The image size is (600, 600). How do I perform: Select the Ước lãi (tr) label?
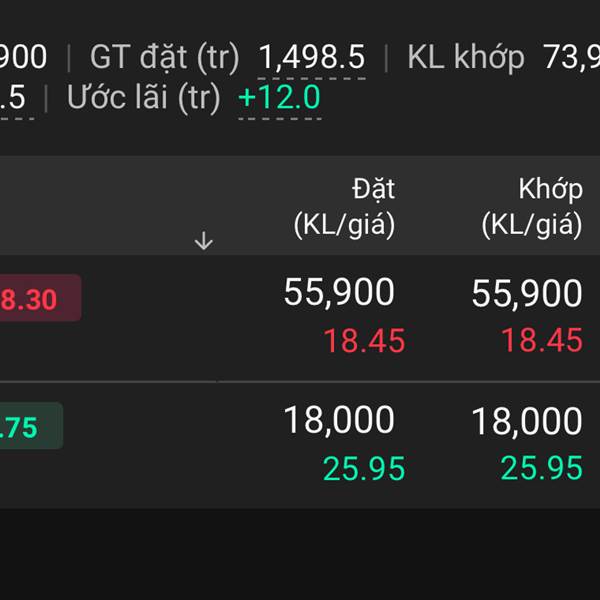[143, 97]
